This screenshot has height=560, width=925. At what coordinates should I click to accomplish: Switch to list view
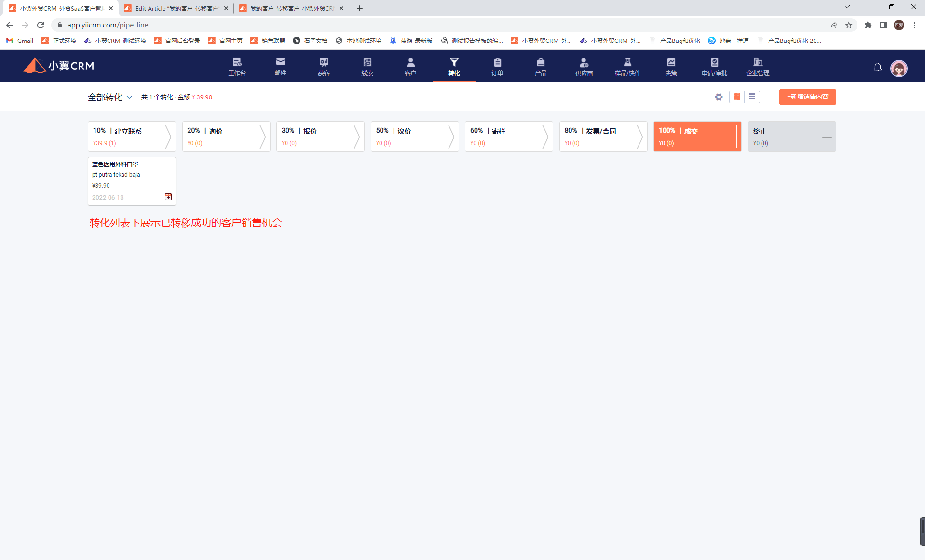click(x=752, y=97)
